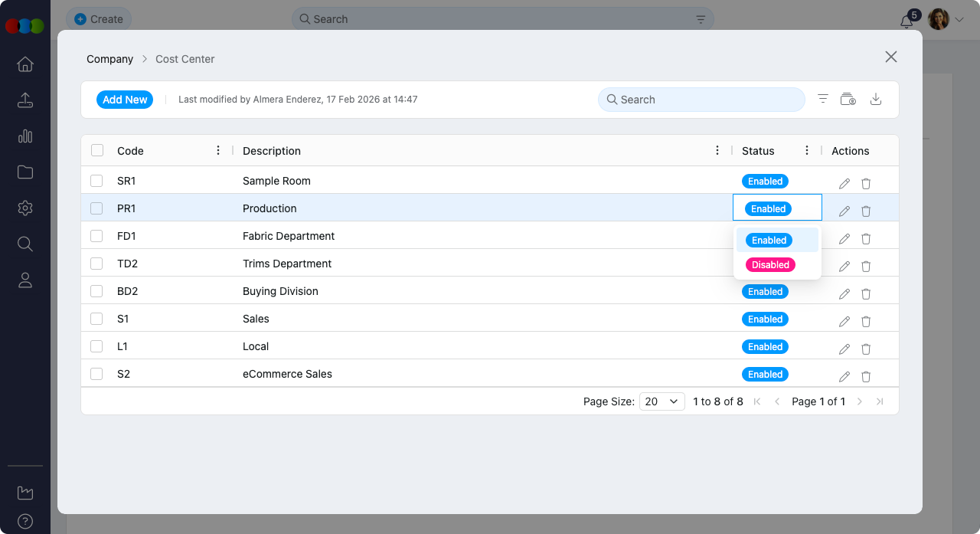Select the checkbox for Trims Department row
Screen dimensions: 980x534
coord(96,264)
